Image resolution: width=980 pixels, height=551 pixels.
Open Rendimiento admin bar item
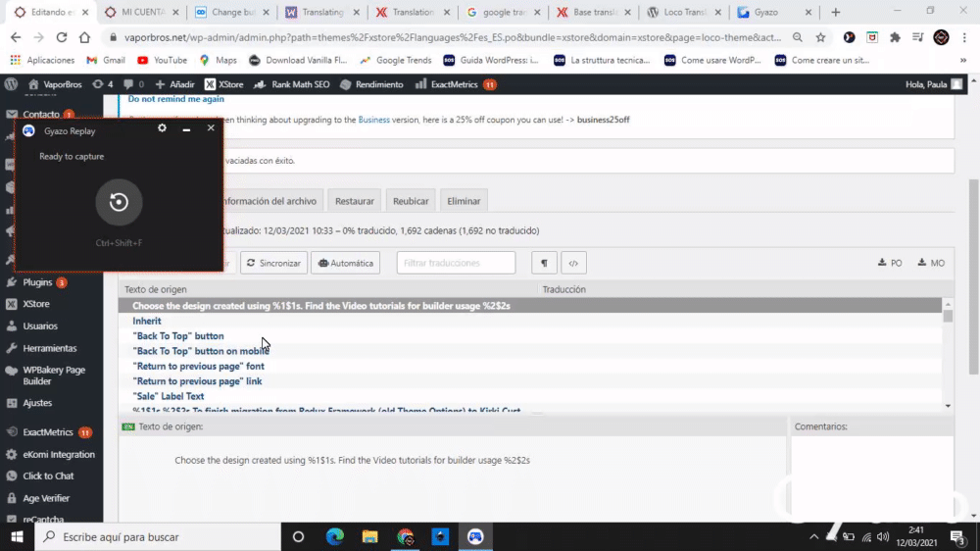click(x=371, y=84)
